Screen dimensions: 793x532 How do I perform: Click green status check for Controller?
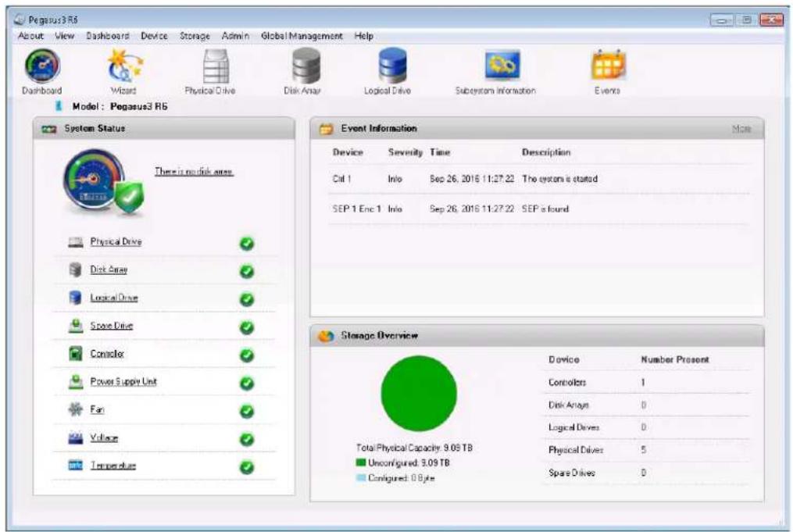(247, 355)
